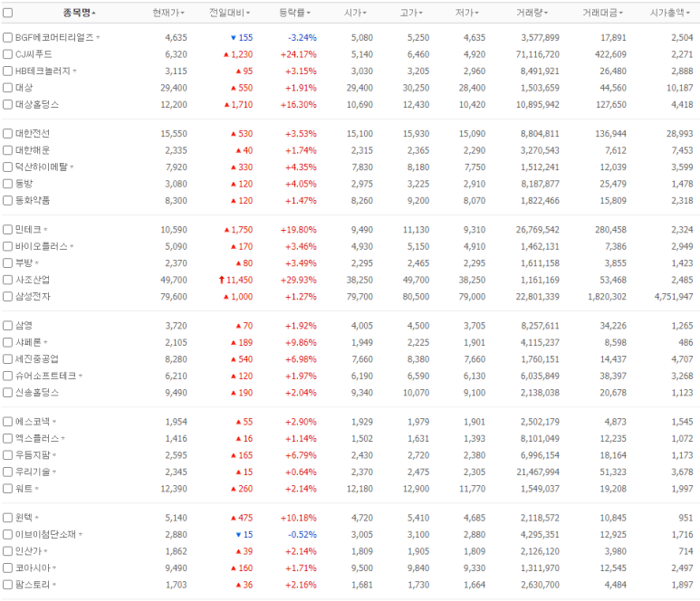Click 대한전선 market cap 28,993

680,134
